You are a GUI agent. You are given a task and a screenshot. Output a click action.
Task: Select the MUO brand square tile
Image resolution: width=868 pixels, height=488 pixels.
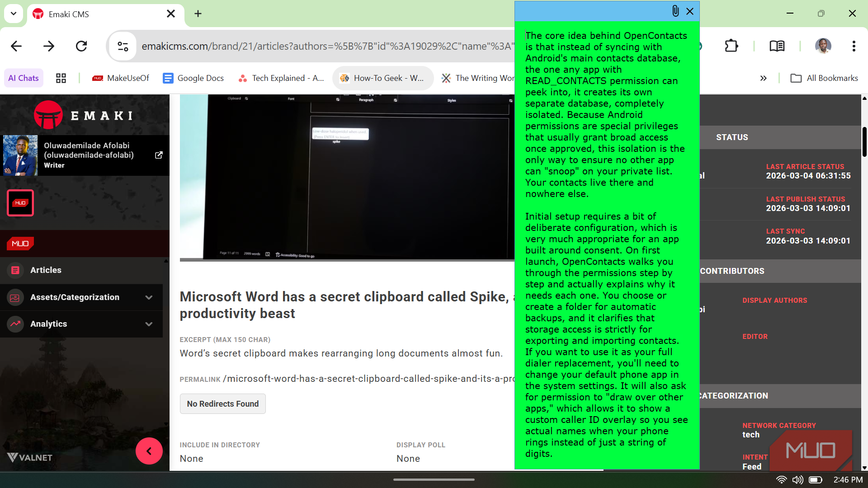point(20,203)
